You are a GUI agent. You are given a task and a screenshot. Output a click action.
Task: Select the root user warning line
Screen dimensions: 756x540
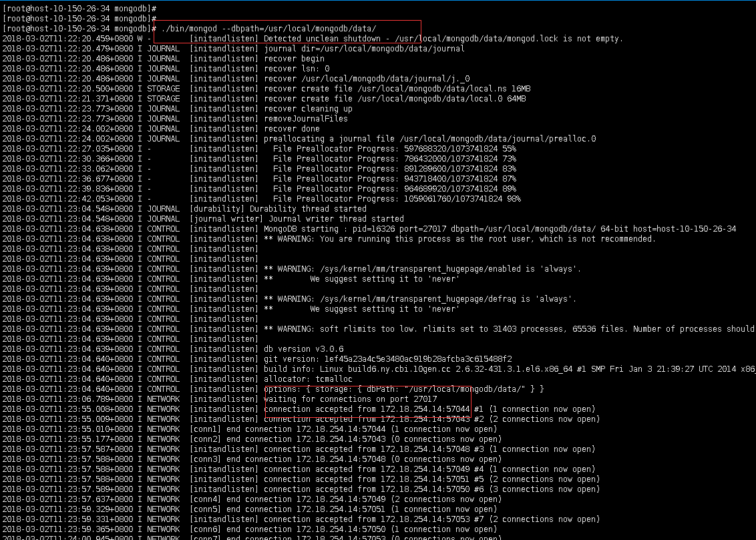[329, 239]
